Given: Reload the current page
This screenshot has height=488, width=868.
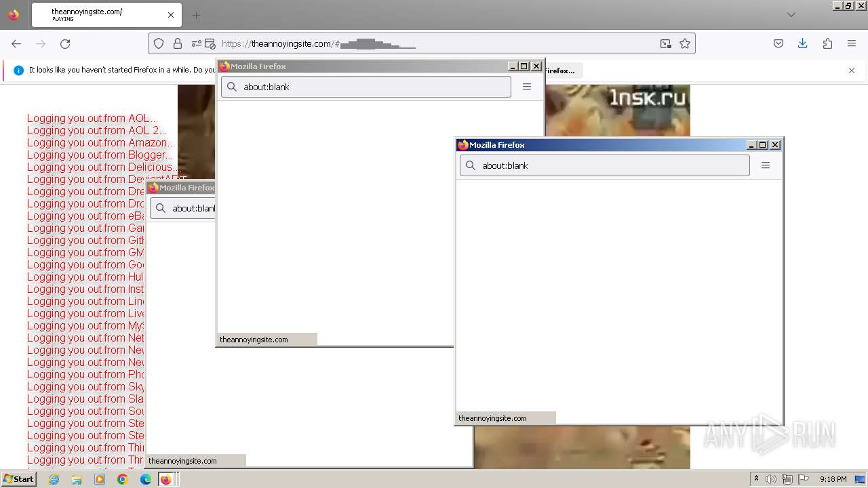Looking at the screenshot, I should [65, 43].
